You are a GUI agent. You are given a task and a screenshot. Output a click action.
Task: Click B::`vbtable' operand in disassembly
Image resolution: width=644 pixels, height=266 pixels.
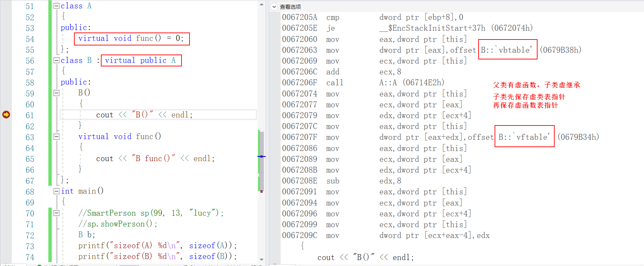[507, 50]
